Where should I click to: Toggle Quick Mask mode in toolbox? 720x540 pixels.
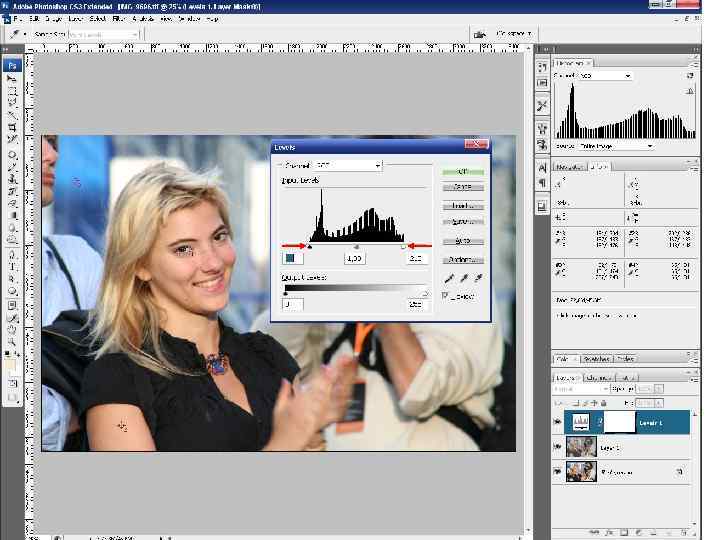[12, 382]
